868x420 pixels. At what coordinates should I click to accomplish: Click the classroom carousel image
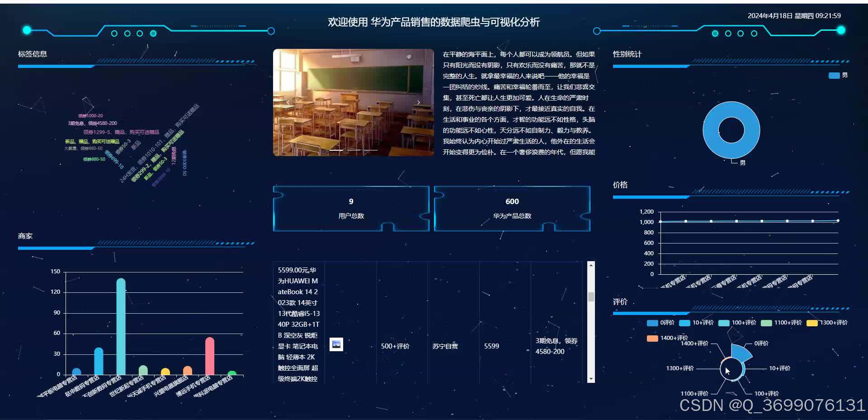click(354, 103)
